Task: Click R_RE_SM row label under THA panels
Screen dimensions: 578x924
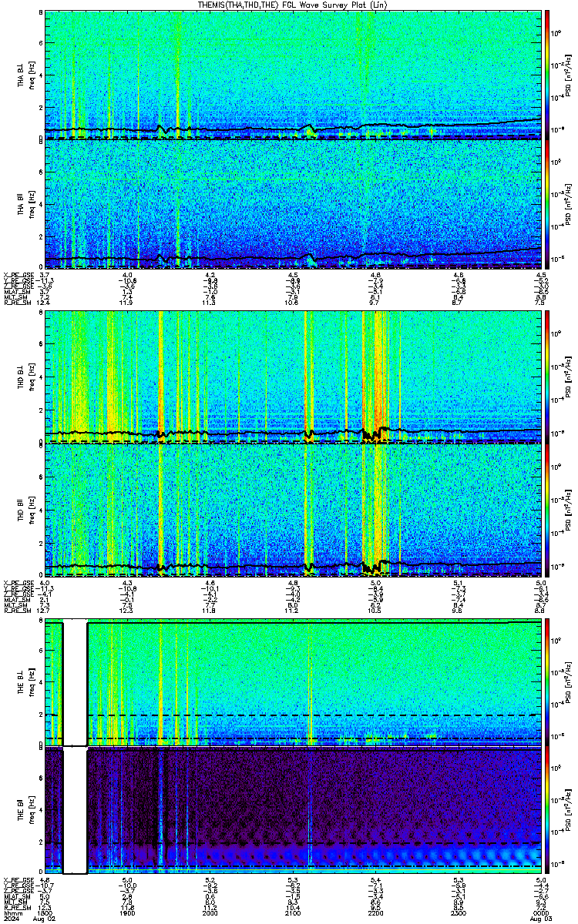Action: (17, 303)
